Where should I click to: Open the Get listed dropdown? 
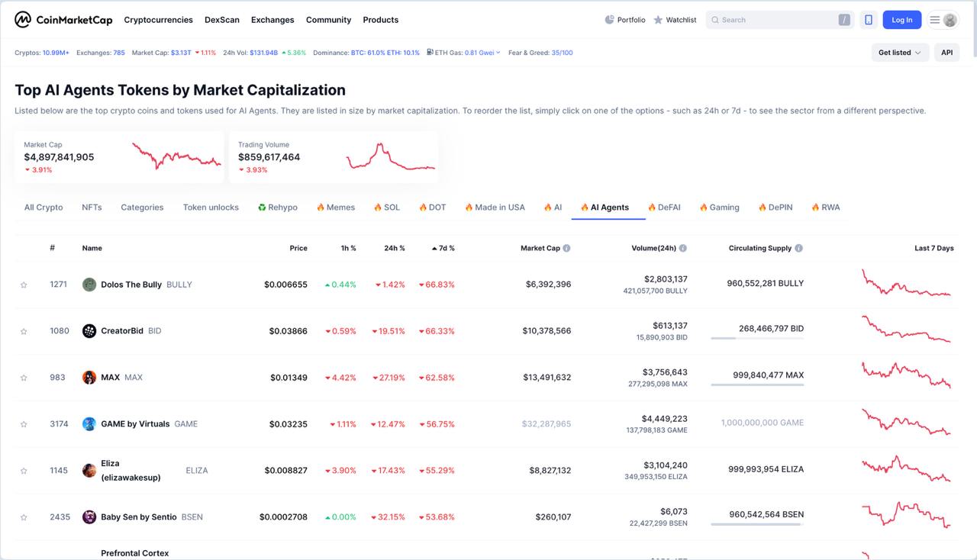click(x=900, y=53)
